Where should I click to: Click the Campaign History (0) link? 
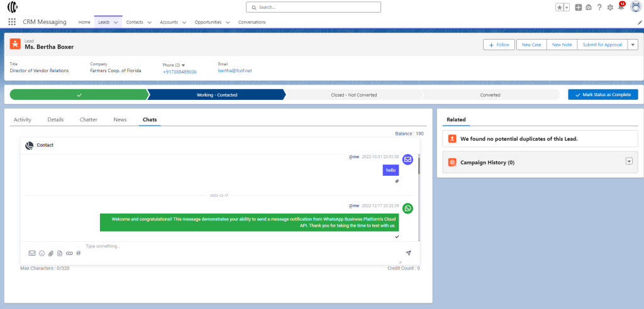tap(487, 163)
